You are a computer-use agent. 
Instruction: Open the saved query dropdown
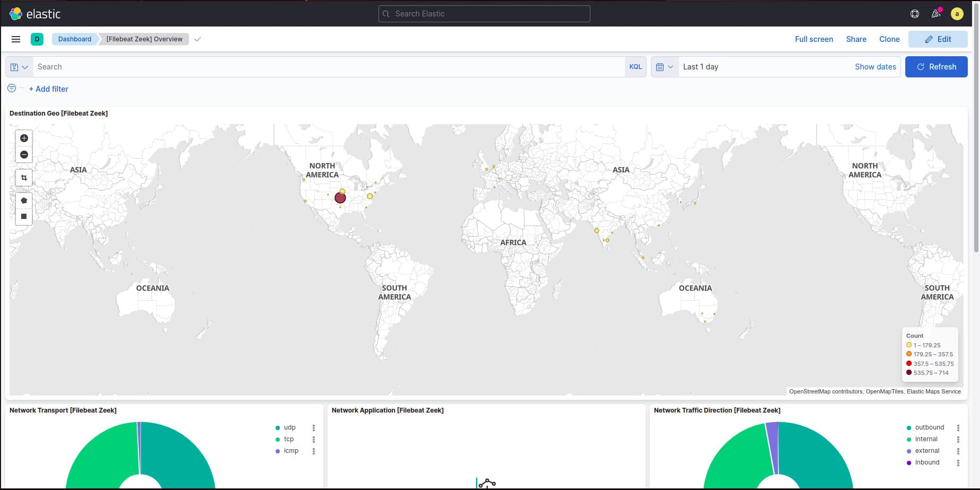[19, 67]
